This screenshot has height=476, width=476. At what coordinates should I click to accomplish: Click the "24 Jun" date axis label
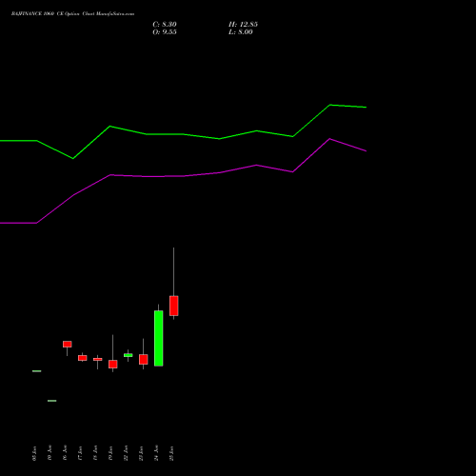(156, 453)
